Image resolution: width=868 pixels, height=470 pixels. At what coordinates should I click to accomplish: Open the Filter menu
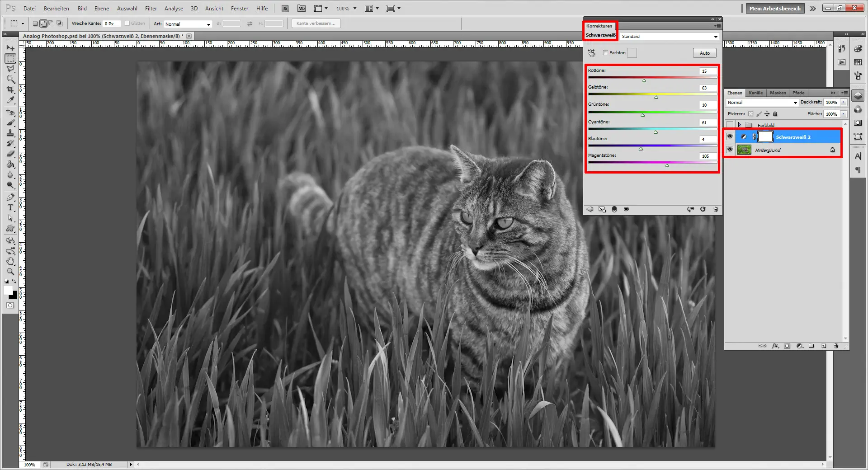point(151,8)
